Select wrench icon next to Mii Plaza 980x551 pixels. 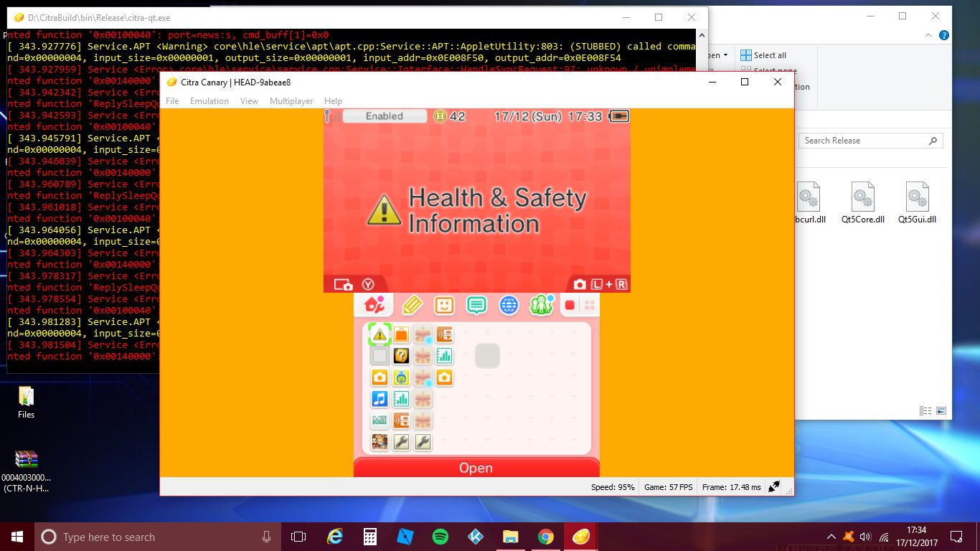tap(401, 442)
